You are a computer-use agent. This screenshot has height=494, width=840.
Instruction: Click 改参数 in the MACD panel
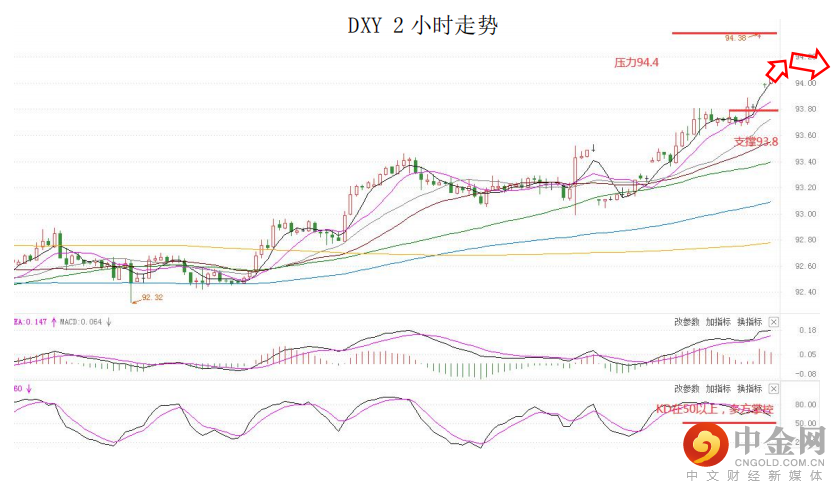[687, 322]
